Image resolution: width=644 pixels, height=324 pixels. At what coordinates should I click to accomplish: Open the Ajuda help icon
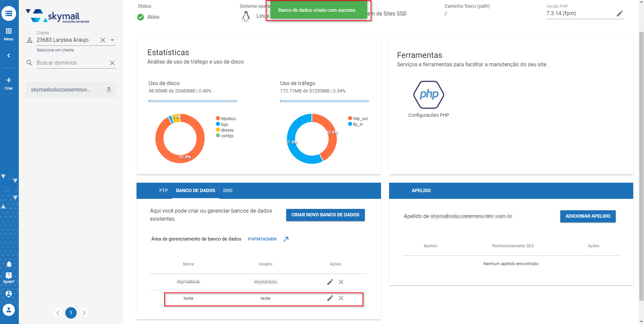9,278
